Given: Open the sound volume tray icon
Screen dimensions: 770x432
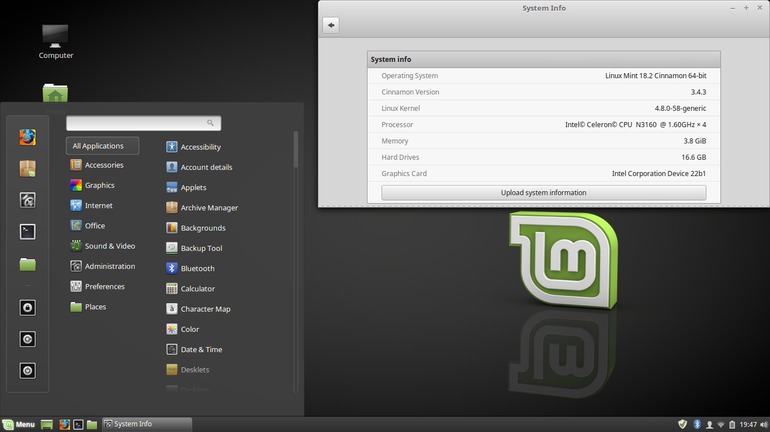Looking at the screenshot, I should 764,425.
